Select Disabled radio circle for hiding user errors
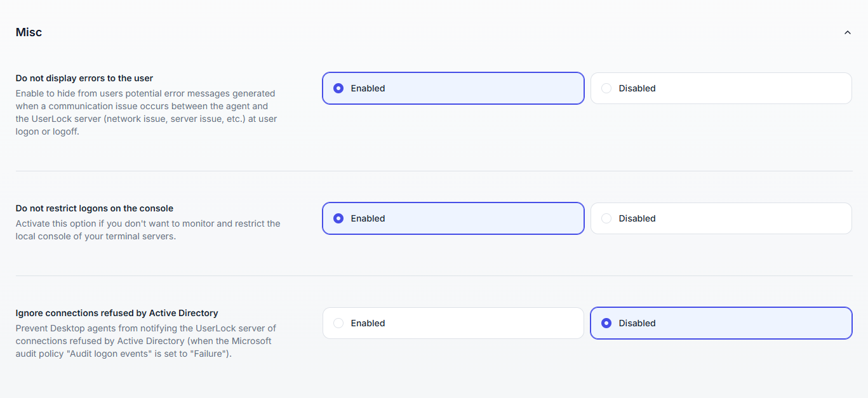The height and width of the screenshot is (398, 868). coord(606,88)
